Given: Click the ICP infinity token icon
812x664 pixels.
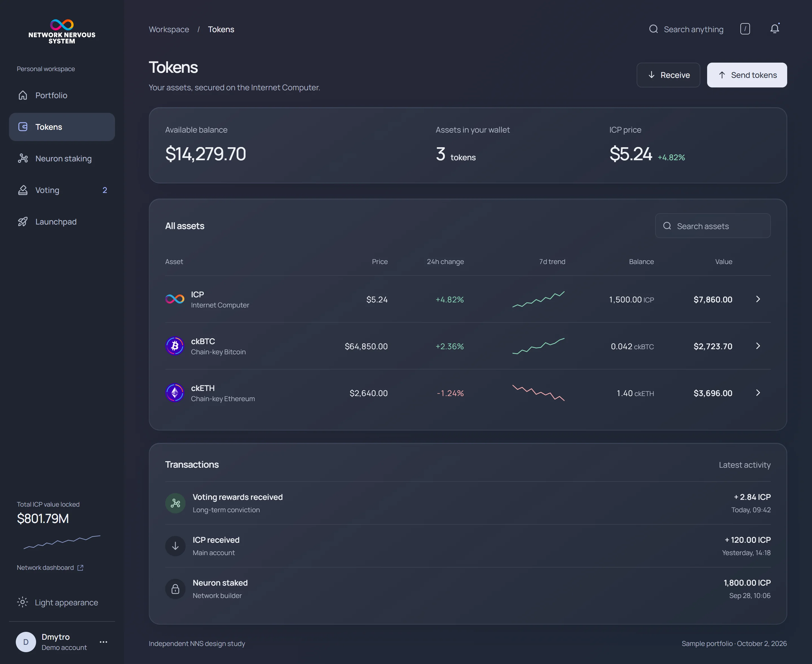Looking at the screenshot, I should (175, 299).
